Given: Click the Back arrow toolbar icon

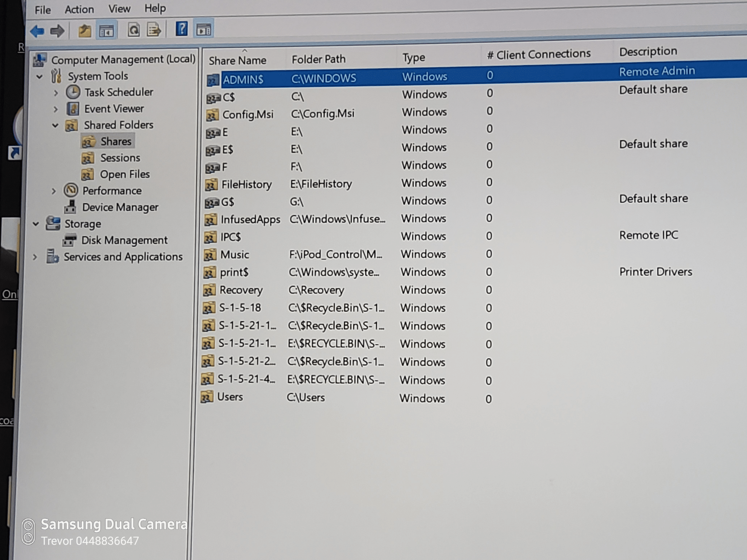Looking at the screenshot, I should click(37, 31).
